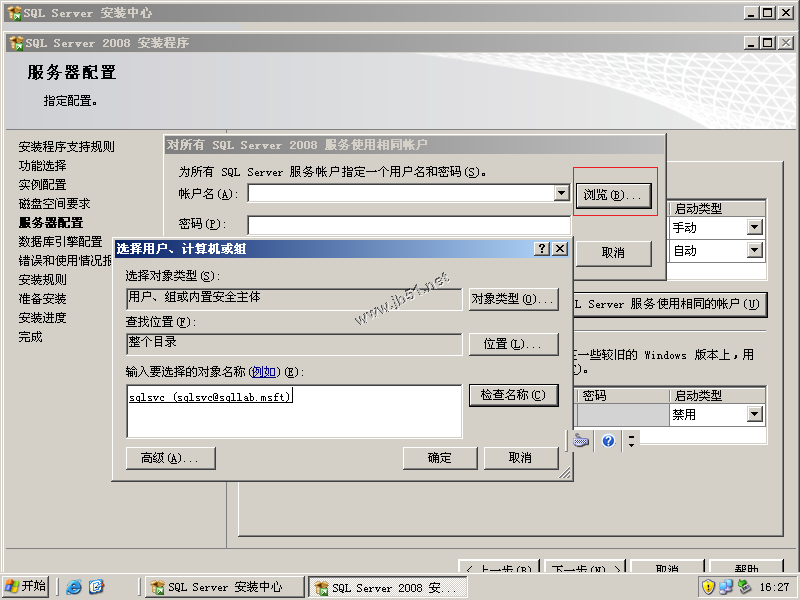Cancel (取消) the same-account dialog
Viewport: 800px width, 600px height.
point(613,253)
